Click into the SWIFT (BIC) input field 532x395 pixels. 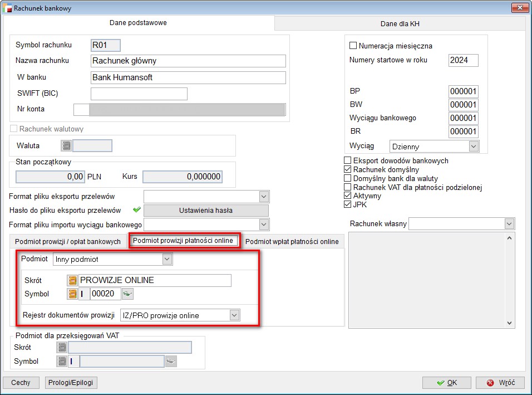[x=139, y=94]
